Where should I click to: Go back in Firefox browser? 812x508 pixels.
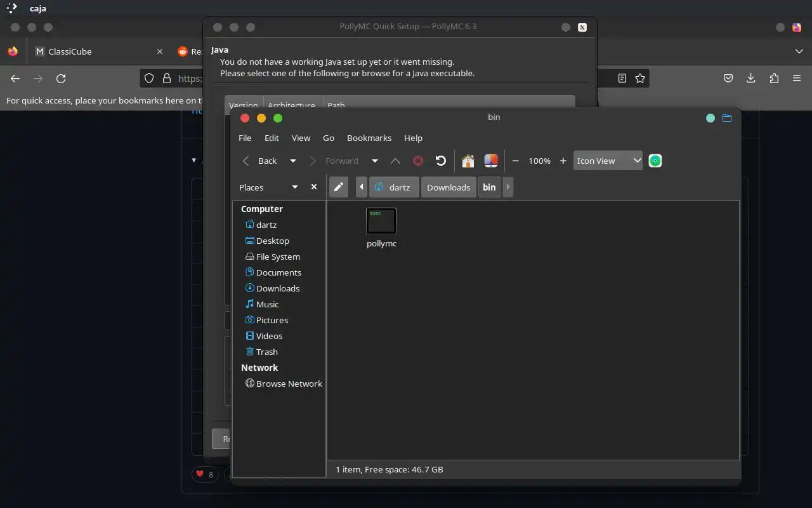click(x=15, y=78)
